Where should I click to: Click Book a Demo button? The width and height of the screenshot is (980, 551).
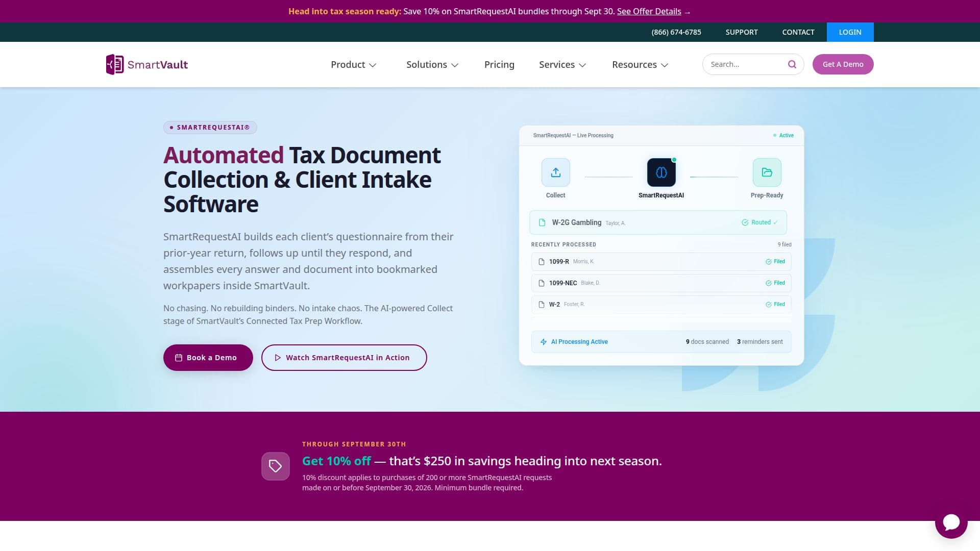coord(208,358)
